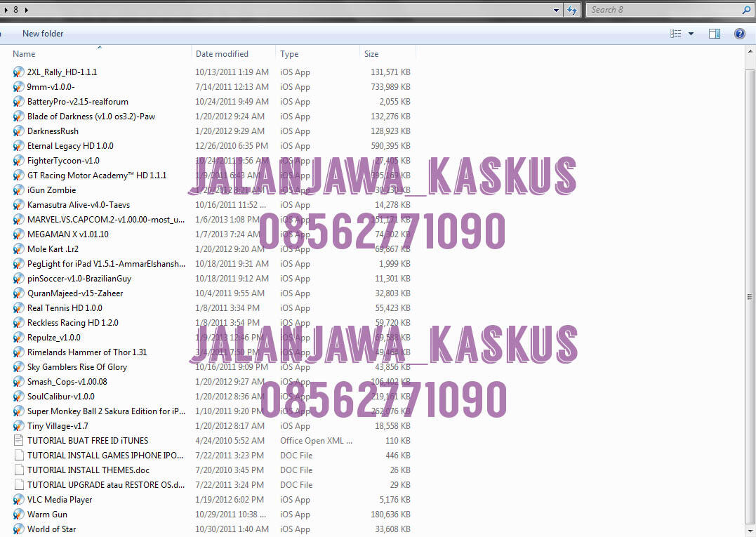The width and height of the screenshot is (756, 537).
Task: Click folder 8 in the address breadcrumb
Action: pyautogui.click(x=15, y=10)
